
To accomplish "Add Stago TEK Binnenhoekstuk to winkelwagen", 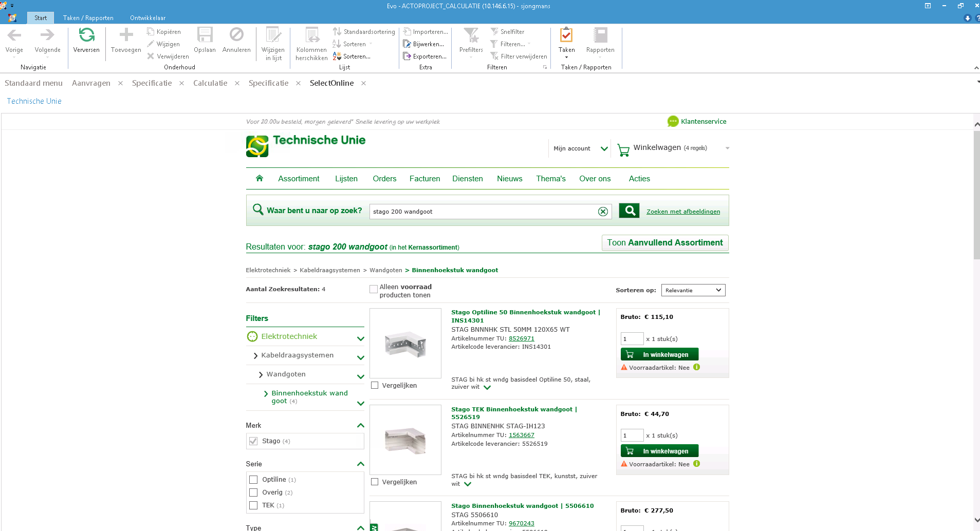I will (x=659, y=451).
